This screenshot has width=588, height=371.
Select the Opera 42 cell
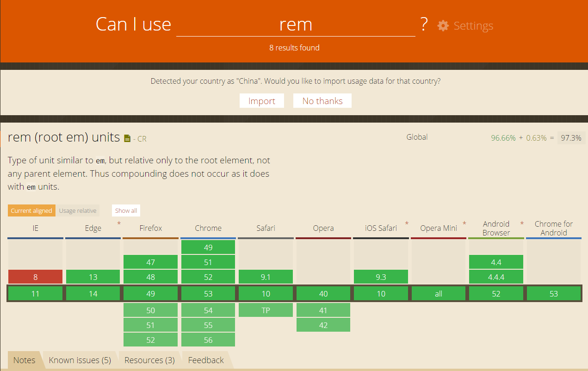[x=323, y=325]
